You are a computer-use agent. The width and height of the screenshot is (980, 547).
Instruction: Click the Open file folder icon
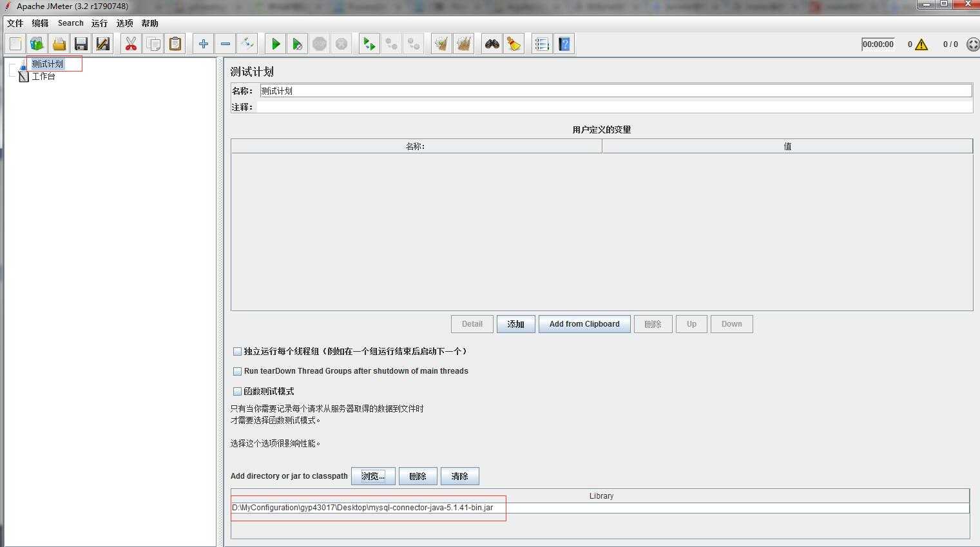59,44
